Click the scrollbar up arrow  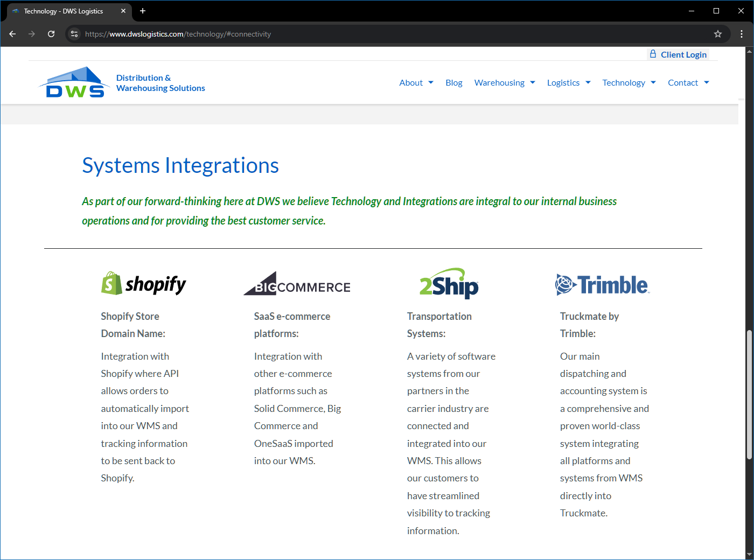pyautogui.click(x=749, y=51)
